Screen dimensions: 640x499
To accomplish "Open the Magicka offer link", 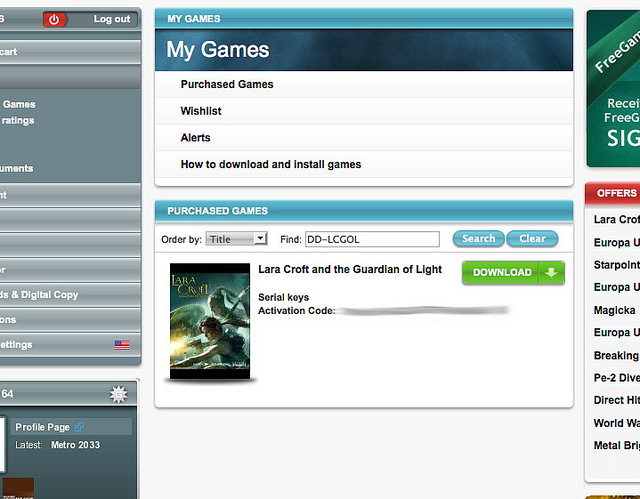I will pos(615,310).
